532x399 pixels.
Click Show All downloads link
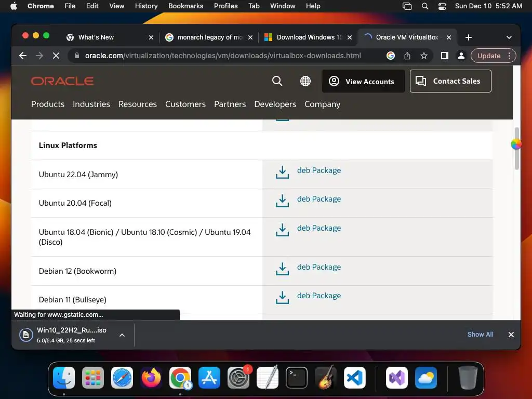click(x=481, y=335)
